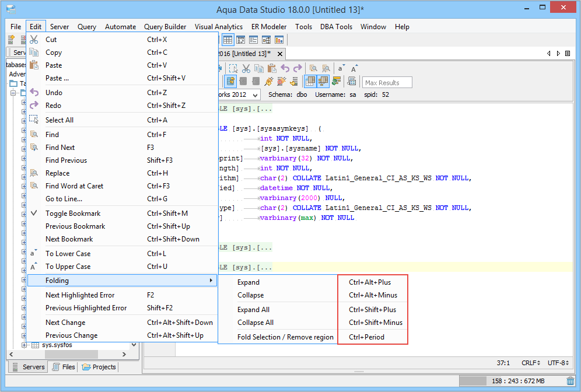Click the To Upper Case toolbar icon
The height and width of the screenshot is (392, 581).
pos(354,68)
